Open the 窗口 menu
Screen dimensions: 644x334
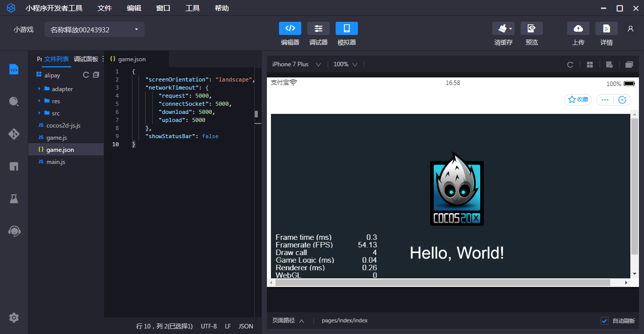coord(163,8)
